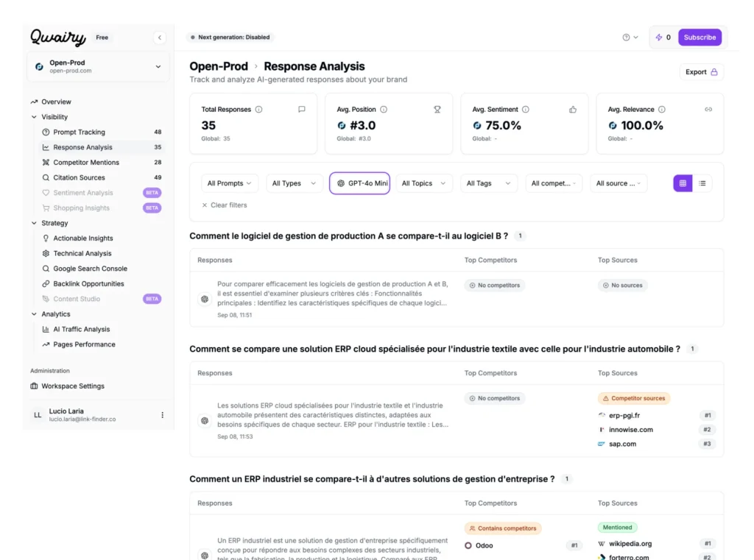The width and height of the screenshot is (754, 560).
Task: Click the Subscribe button
Action: (x=700, y=37)
